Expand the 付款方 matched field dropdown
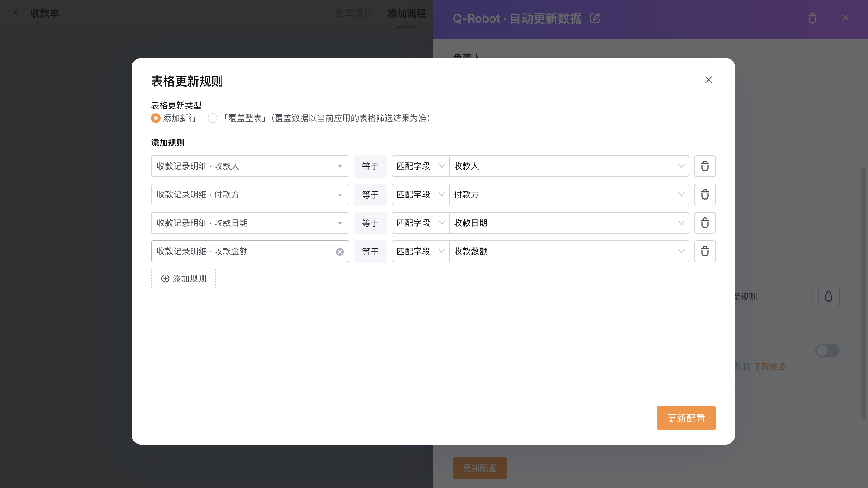 569,194
